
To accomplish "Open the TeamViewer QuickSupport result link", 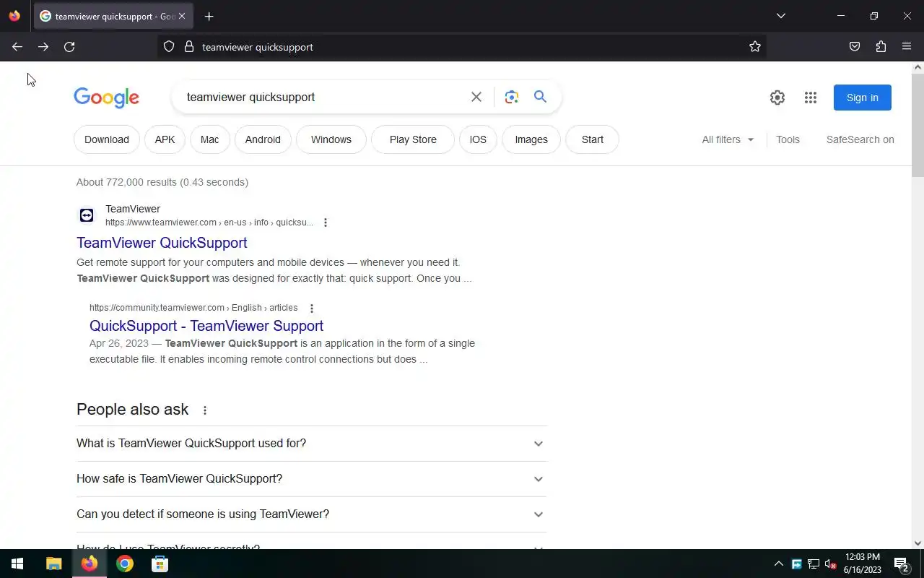I will (162, 243).
